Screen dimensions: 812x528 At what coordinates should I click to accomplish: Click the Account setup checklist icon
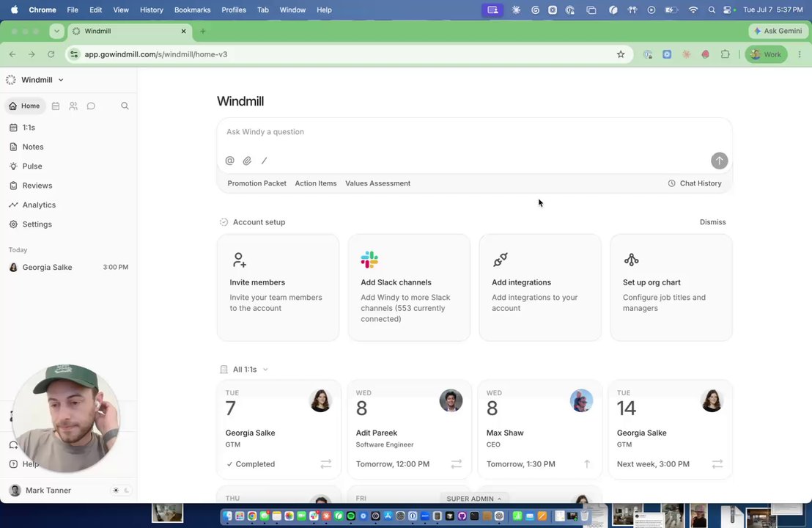point(224,221)
